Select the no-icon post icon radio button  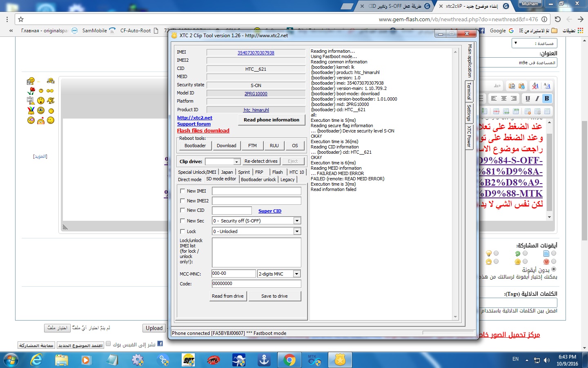tap(554, 269)
